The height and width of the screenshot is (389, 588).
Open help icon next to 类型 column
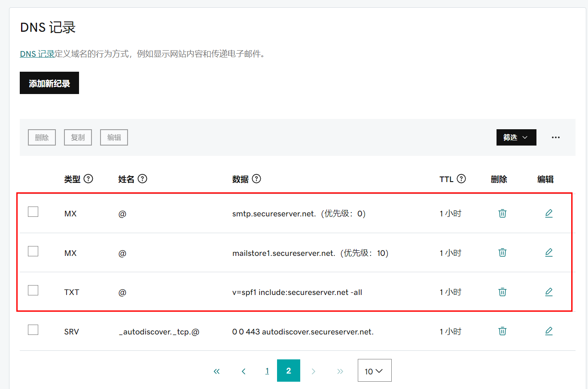point(88,179)
